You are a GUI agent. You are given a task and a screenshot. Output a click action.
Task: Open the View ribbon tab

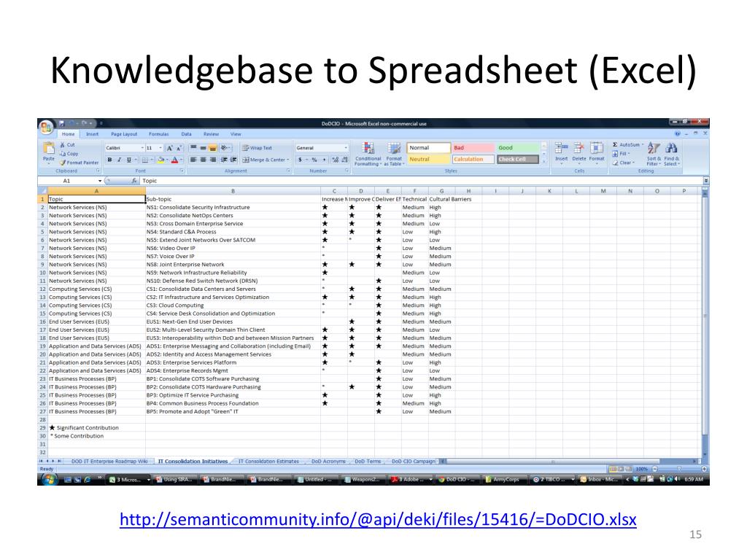pos(236,134)
